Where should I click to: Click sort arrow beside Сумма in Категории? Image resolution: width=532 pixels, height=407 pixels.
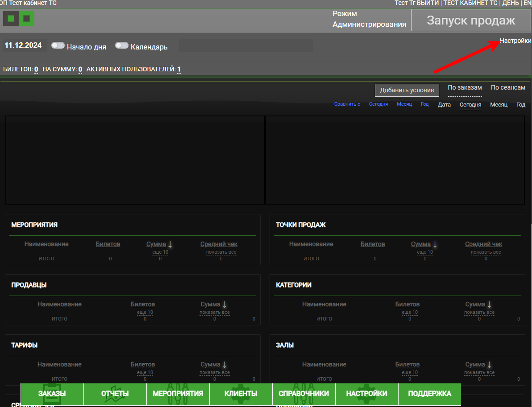(x=489, y=304)
